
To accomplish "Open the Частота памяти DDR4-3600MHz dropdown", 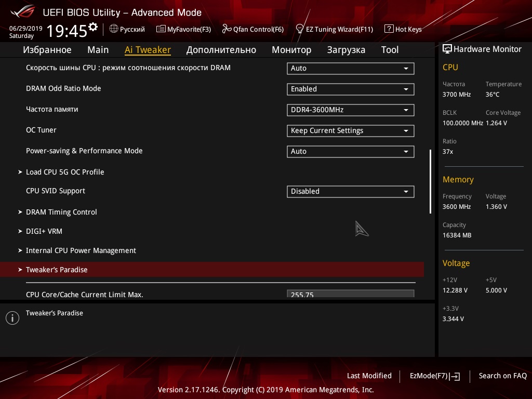I will pos(351,110).
